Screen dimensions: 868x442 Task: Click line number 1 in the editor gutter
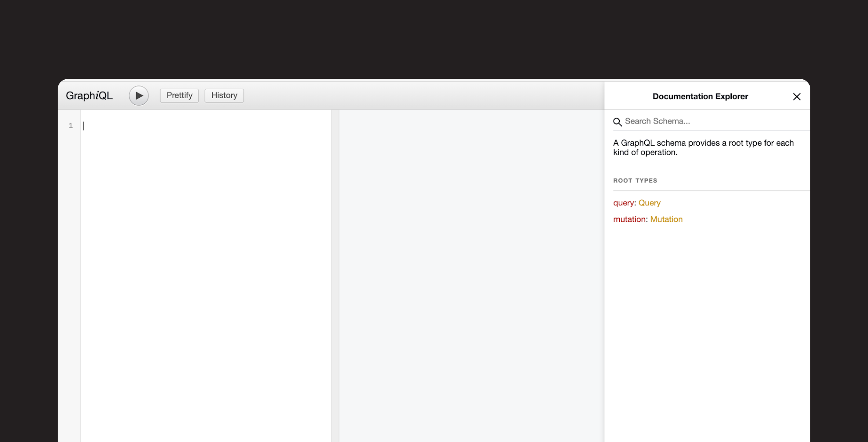pyautogui.click(x=71, y=126)
